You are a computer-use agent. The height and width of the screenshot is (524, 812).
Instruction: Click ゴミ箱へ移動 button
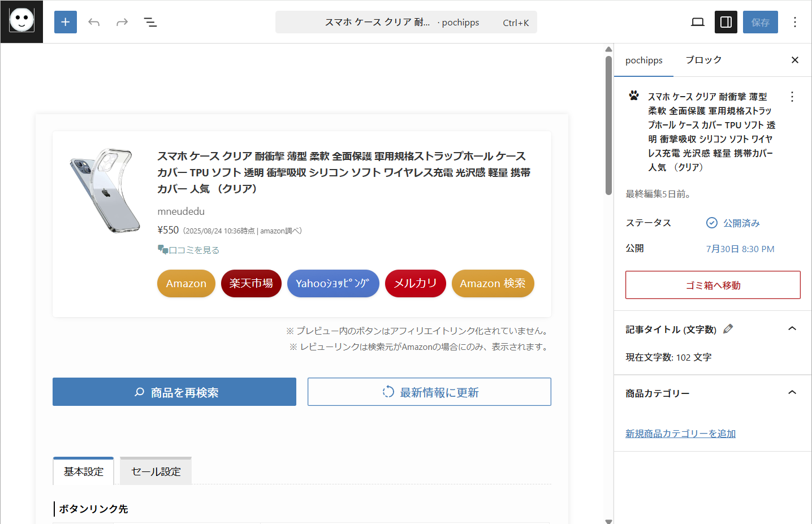click(x=713, y=285)
